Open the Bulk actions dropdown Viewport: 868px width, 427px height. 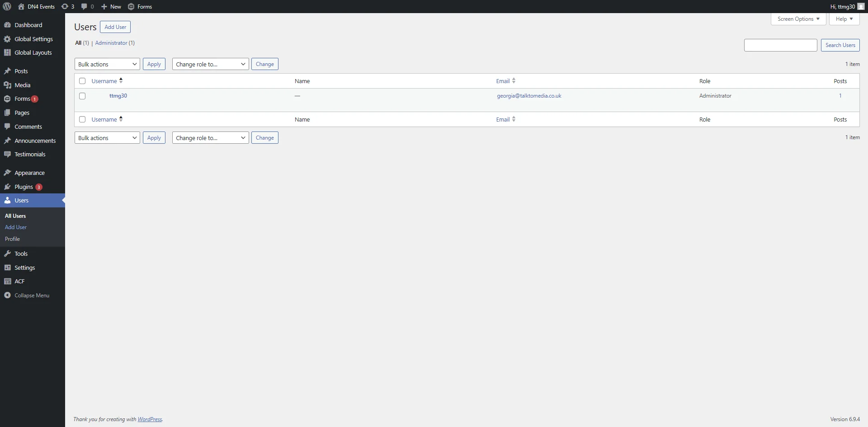107,64
